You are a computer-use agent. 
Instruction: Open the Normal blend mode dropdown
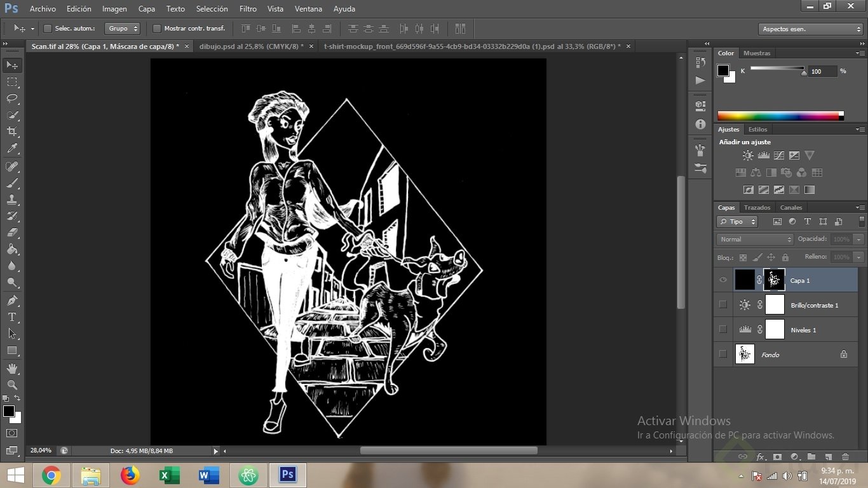[756, 240]
